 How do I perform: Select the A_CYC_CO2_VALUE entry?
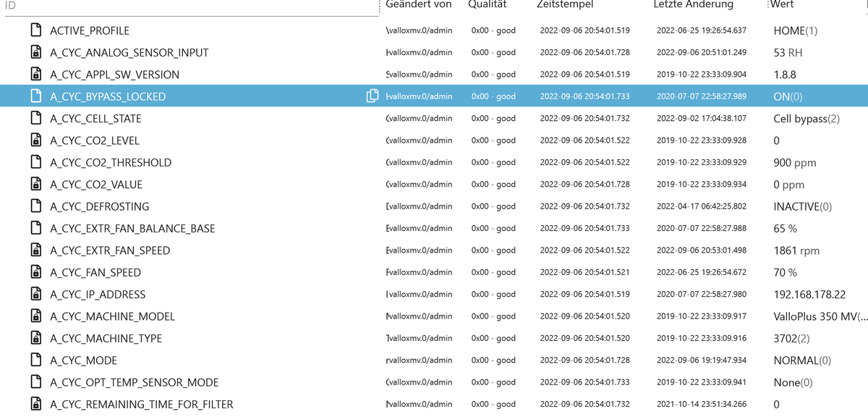click(96, 185)
